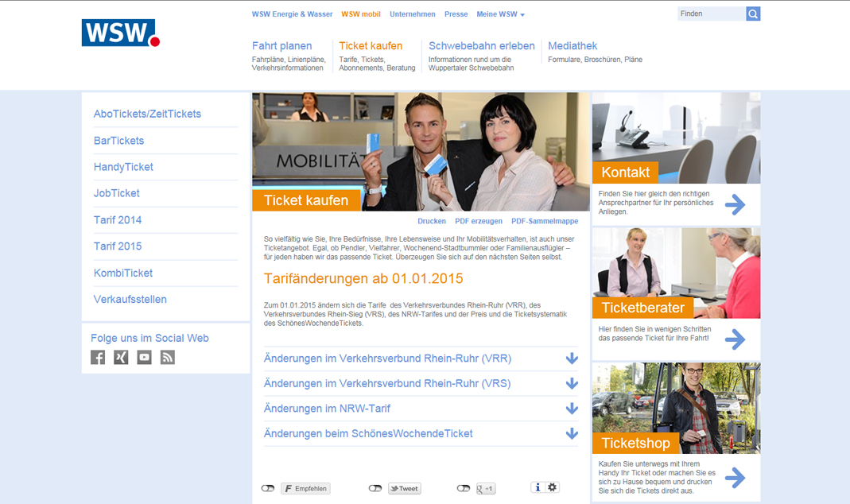
Task: Open the RSS feed icon
Action: coord(168,357)
